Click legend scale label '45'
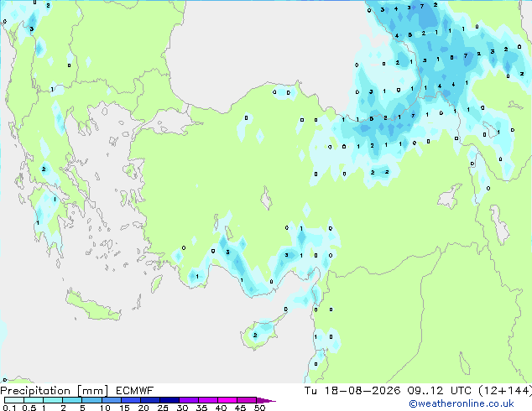The height and width of the screenshot is (411, 532). 240,408
